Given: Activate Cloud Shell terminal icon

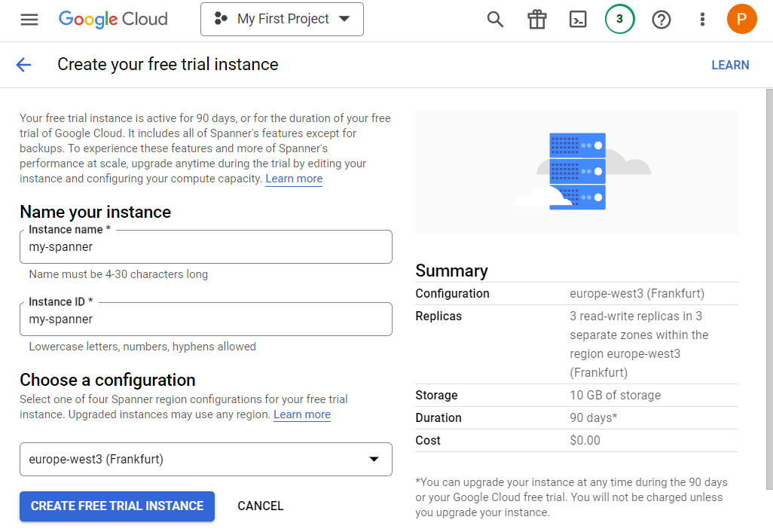Looking at the screenshot, I should 578,20.
